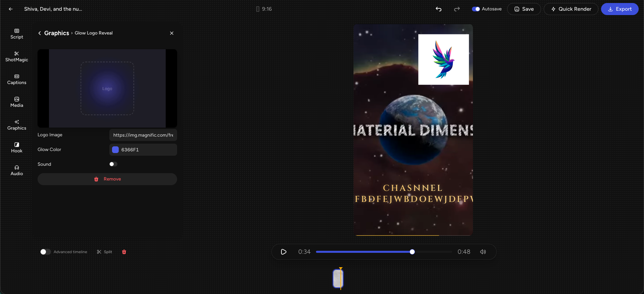The image size is (644, 294).
Task: Redo the last undone change
Action: point(457,9)
